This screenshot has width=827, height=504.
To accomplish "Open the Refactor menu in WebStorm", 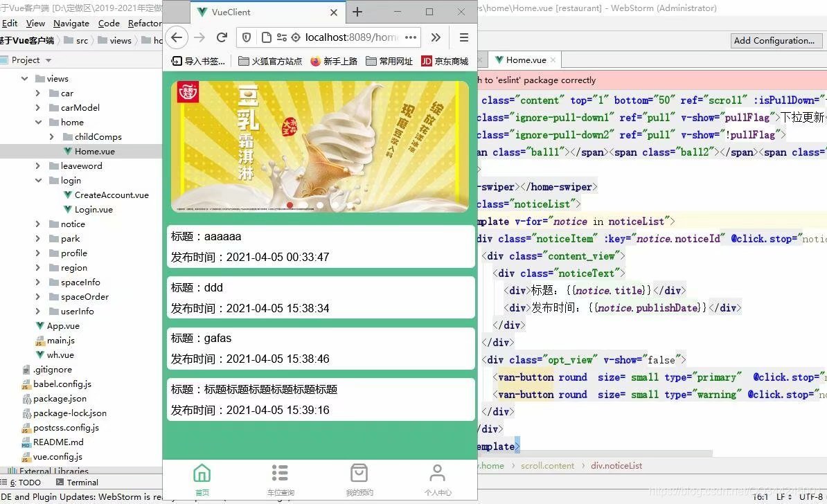I will pos(145,24).
